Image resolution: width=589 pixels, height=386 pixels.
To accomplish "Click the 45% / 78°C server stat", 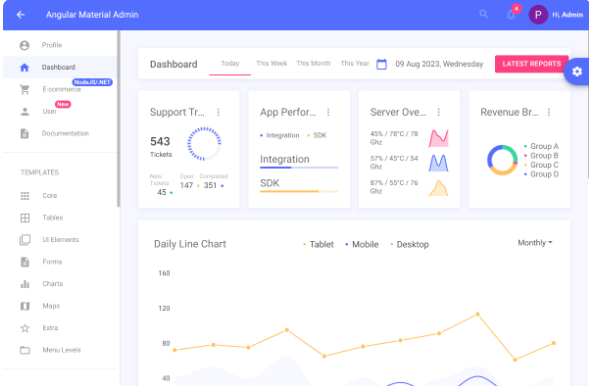I will tap(394, 138).
